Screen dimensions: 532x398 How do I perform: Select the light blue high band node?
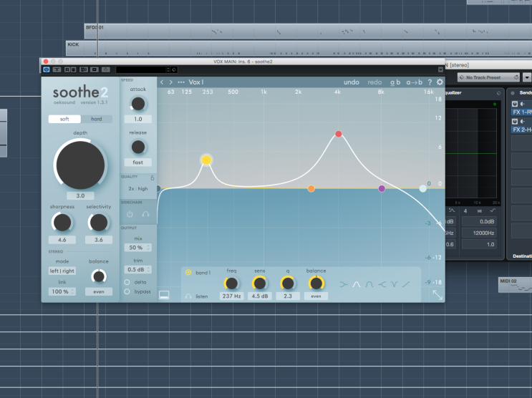point(422,189)
